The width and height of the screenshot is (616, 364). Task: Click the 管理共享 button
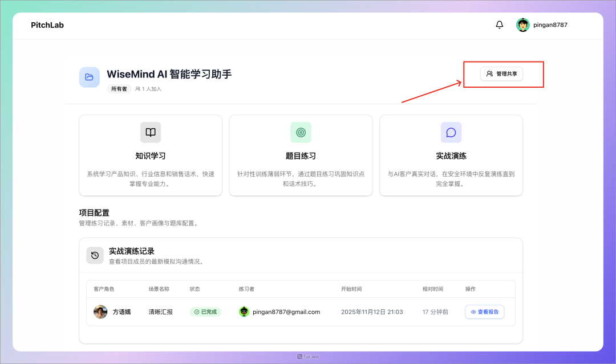(x=501, y=73)
